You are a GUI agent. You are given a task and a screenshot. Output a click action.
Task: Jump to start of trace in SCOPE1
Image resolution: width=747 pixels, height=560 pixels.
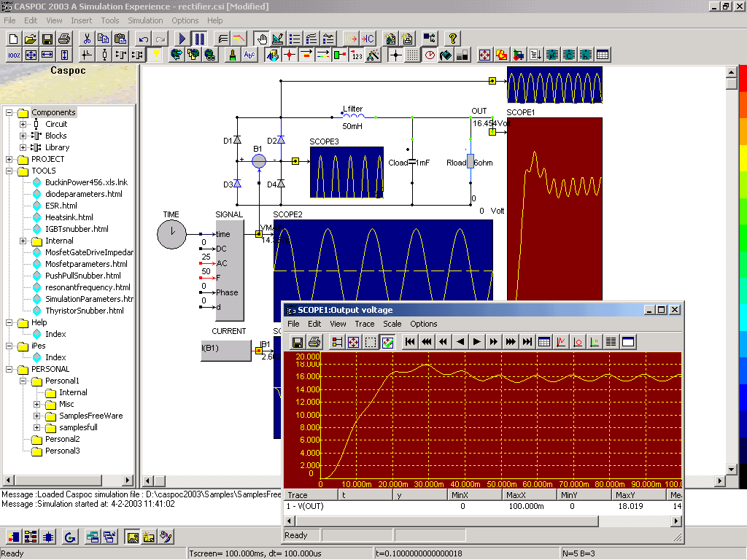coord(410,342)
